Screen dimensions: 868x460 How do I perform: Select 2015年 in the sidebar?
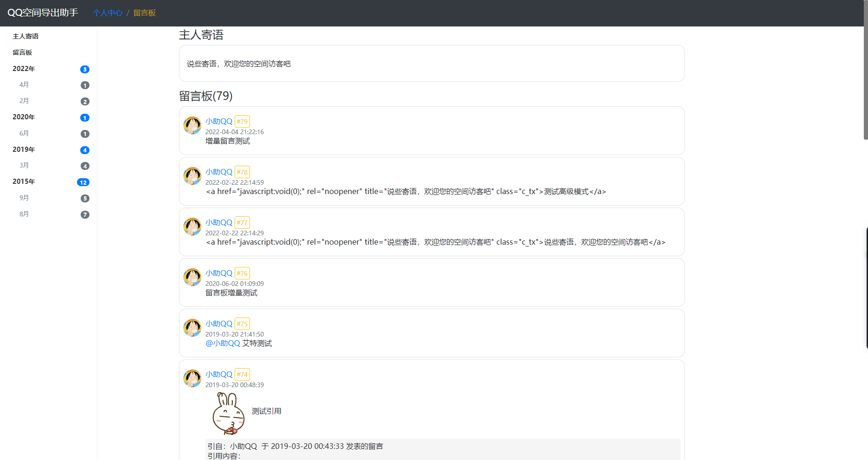coord(24,181)
